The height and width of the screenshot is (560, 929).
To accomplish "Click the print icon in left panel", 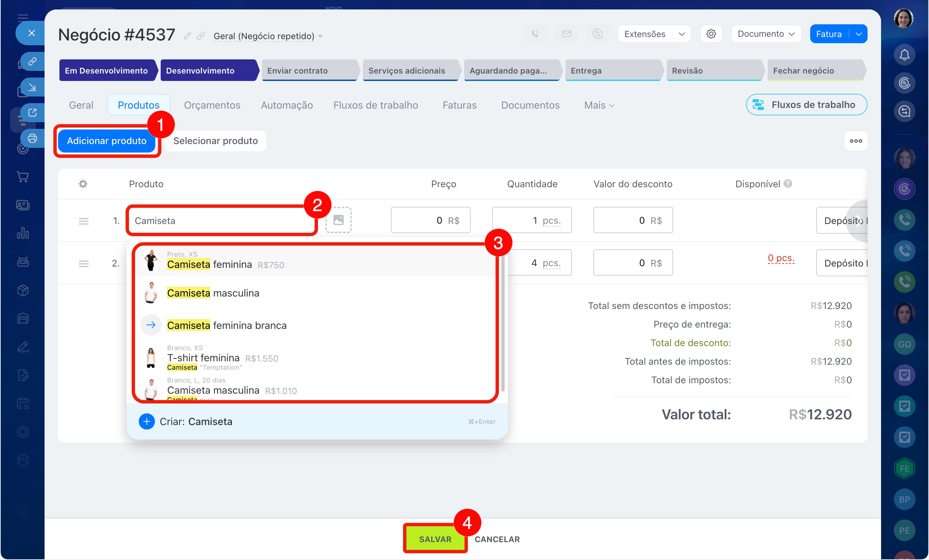I will [32, 138].
